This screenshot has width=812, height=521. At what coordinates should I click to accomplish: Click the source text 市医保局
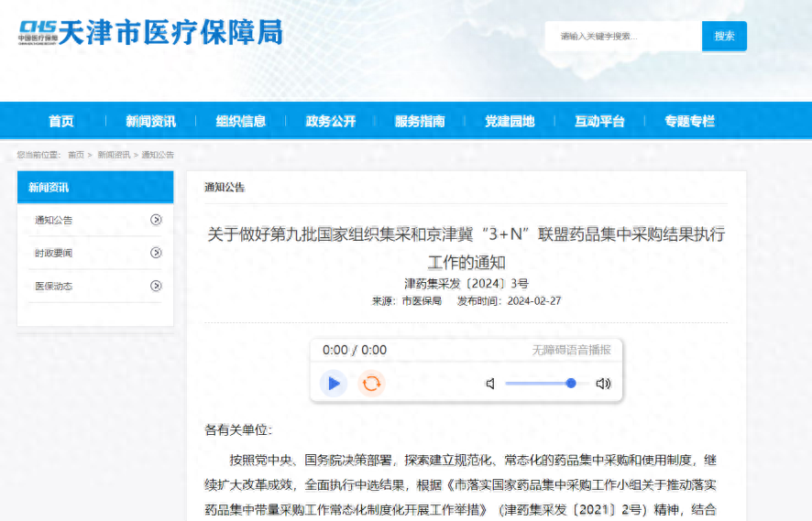[x=422, y=301]
